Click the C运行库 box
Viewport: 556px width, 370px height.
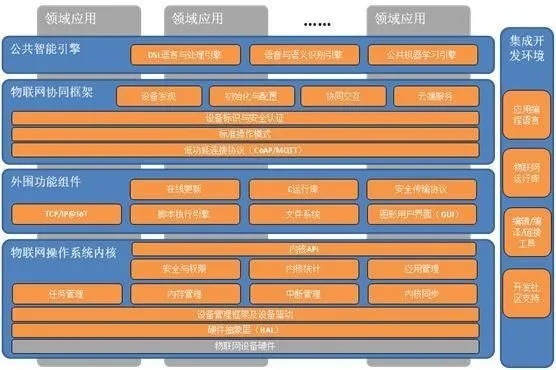pos(304,189)
